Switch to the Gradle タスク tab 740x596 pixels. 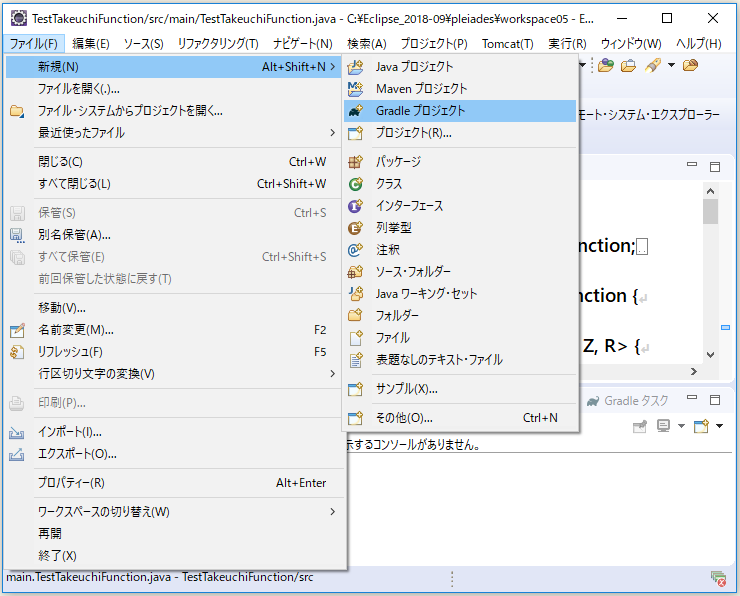[x=628, y=401]
